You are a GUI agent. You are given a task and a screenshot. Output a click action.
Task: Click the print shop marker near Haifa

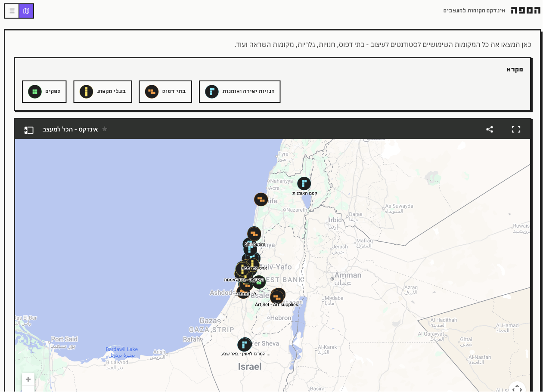[261, 199]
